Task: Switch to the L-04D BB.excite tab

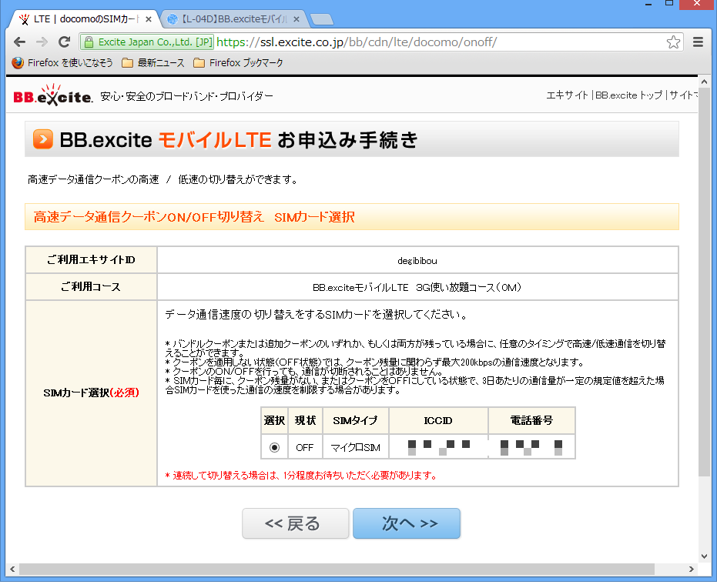Action: tap(233, 19)
